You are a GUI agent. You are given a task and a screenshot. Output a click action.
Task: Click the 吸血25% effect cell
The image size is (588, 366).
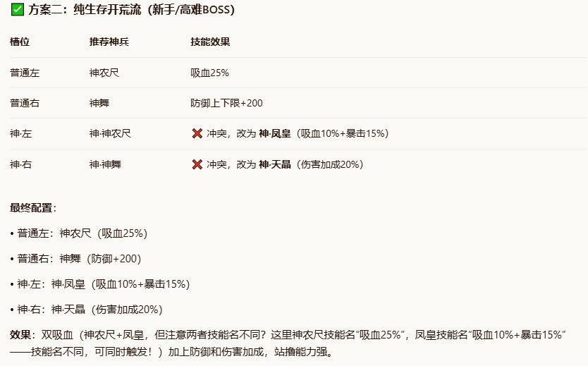pos(209,73)
